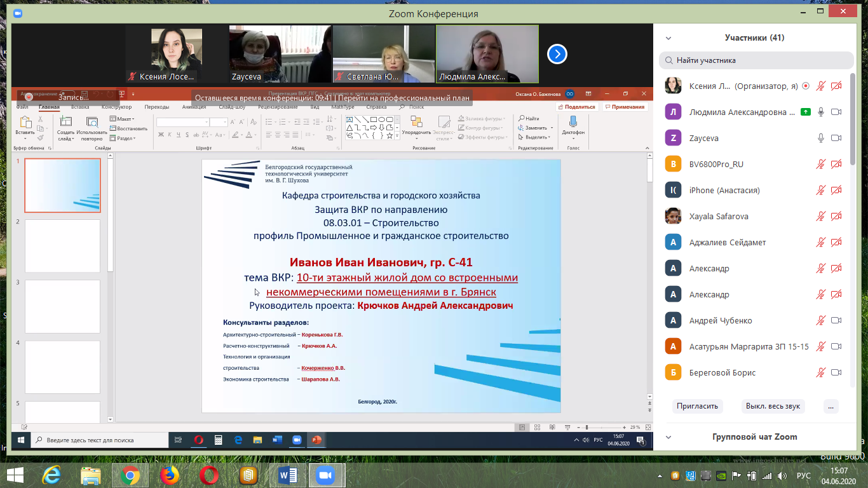The height and width of the screenshot is (488, 868).
Task: Toggle camera for Аджалиев Сейдамет
Action: pos(836,242)
